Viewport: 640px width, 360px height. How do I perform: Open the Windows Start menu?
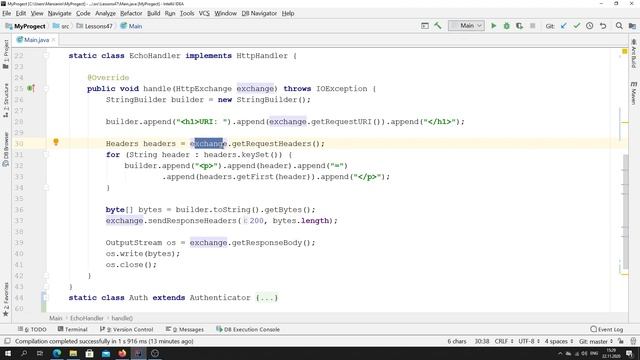pyautogui.click(x=8, y=353)
